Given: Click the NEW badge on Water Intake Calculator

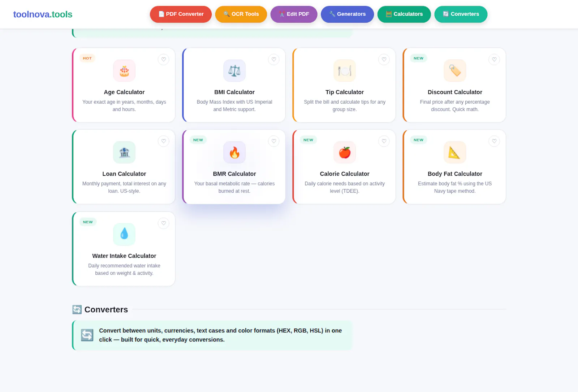Looking at the screenshot, I should (88, 222).
